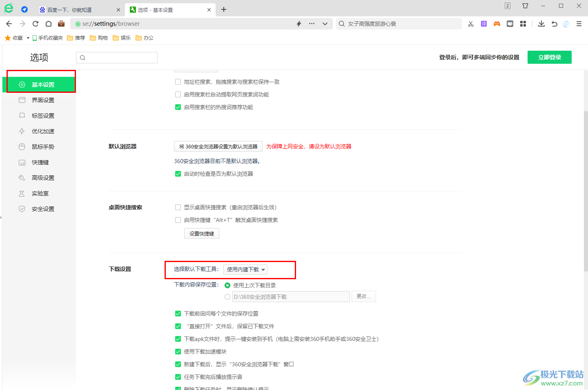
Task: Toggle 新建下载后显示下载窗口 checkbox
Action: click(x=178, y=364)
